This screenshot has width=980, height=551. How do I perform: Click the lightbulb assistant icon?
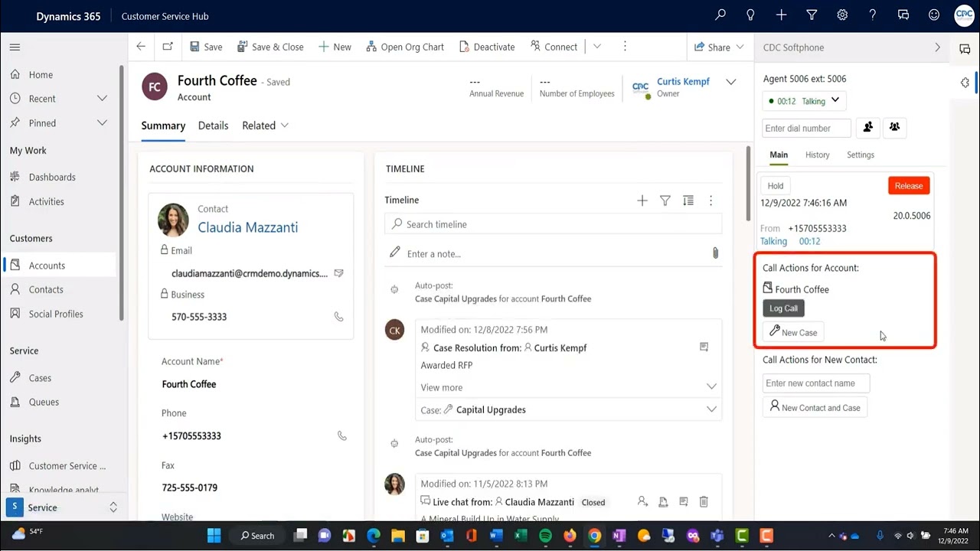[751, 15]
